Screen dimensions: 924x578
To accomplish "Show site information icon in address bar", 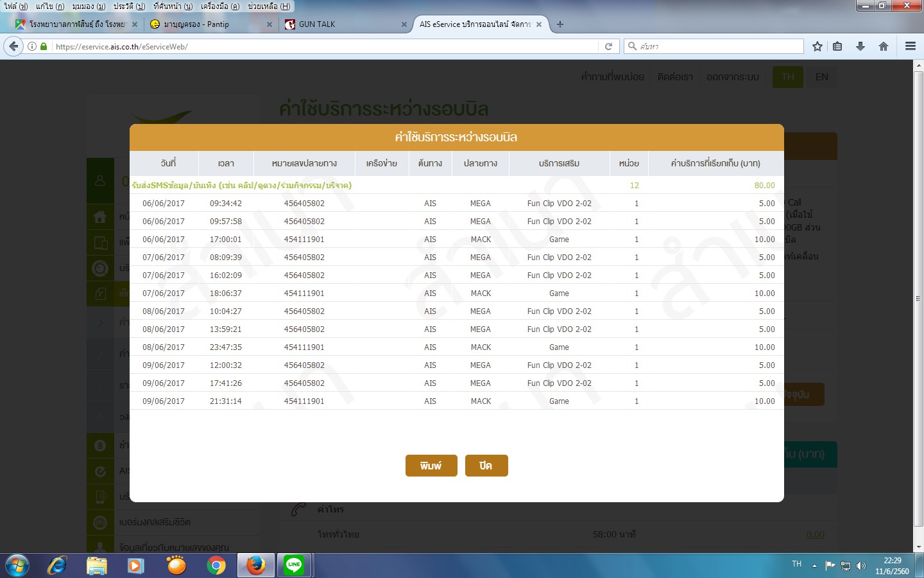I will (x=31, y=46).
